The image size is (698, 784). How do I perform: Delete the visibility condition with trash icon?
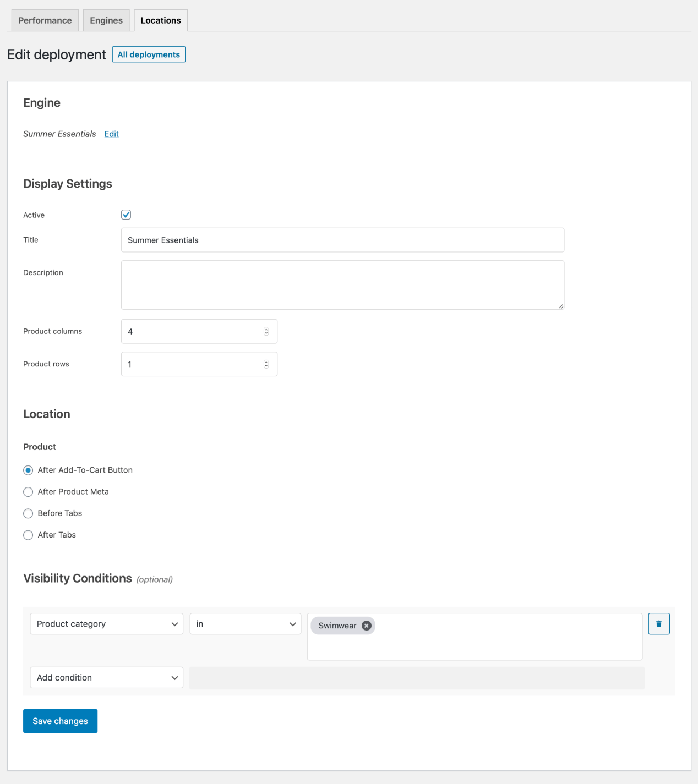[x=658, y=623]
